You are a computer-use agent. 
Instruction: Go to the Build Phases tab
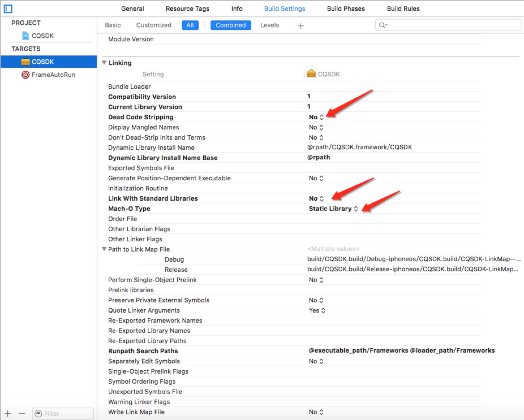[x=346, y=8]
